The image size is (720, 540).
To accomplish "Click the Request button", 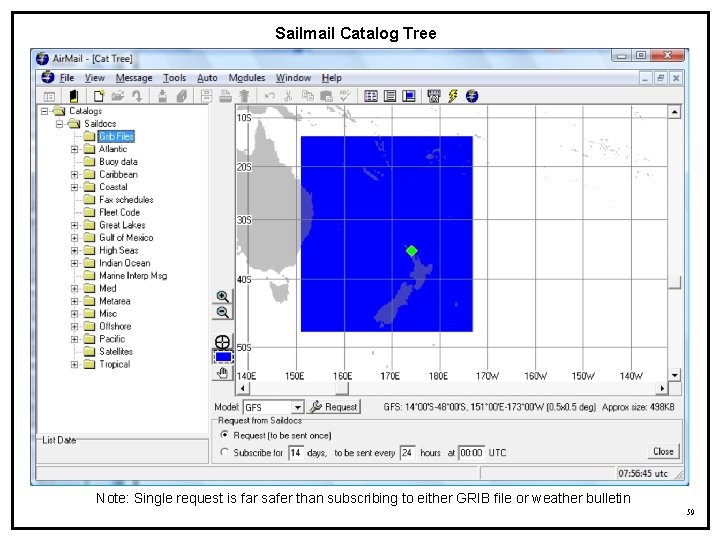I will point(334,407).
